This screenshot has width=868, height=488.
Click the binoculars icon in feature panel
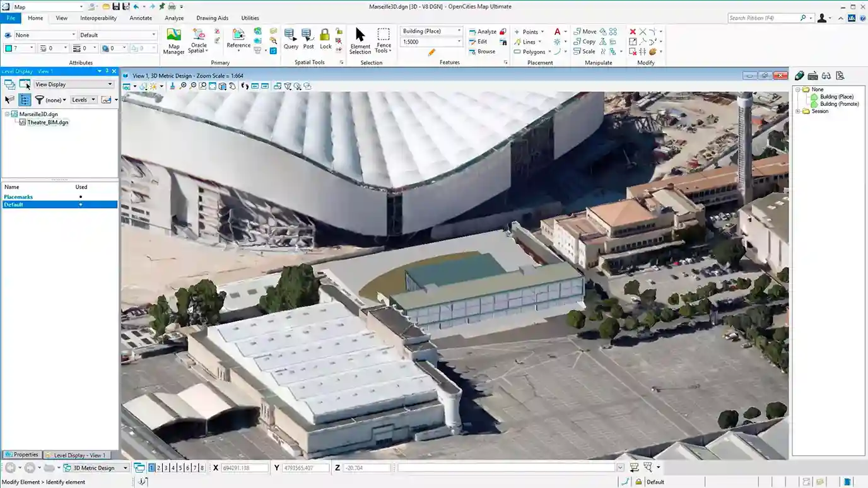coord(826,76)
